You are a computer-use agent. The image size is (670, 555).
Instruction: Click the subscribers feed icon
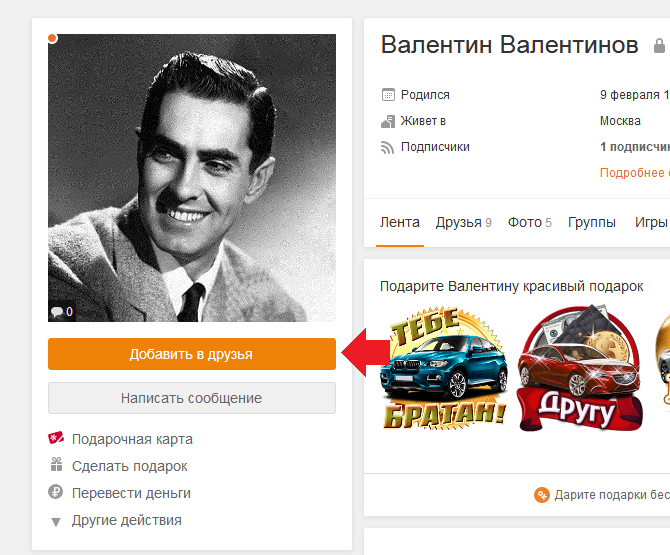387,147
